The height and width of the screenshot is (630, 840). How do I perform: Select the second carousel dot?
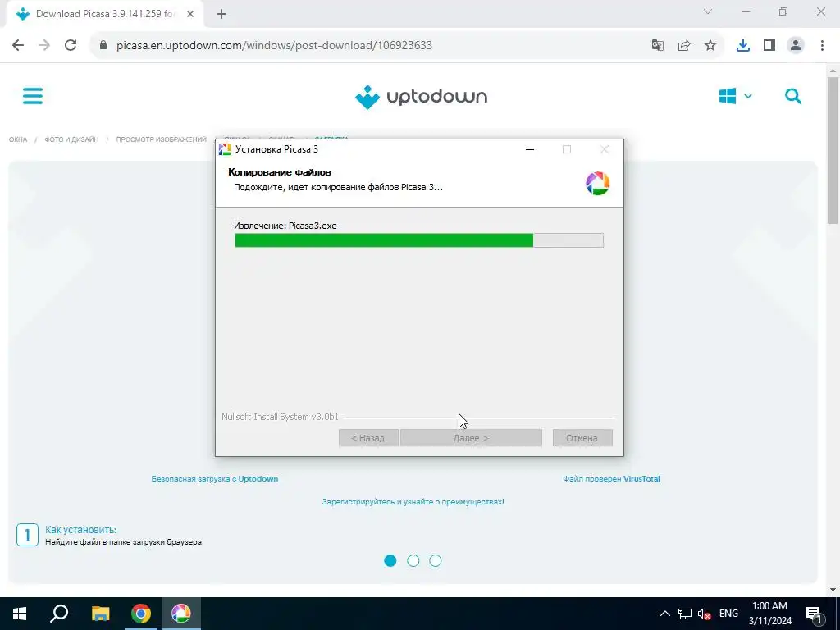(x=413, y=560)
